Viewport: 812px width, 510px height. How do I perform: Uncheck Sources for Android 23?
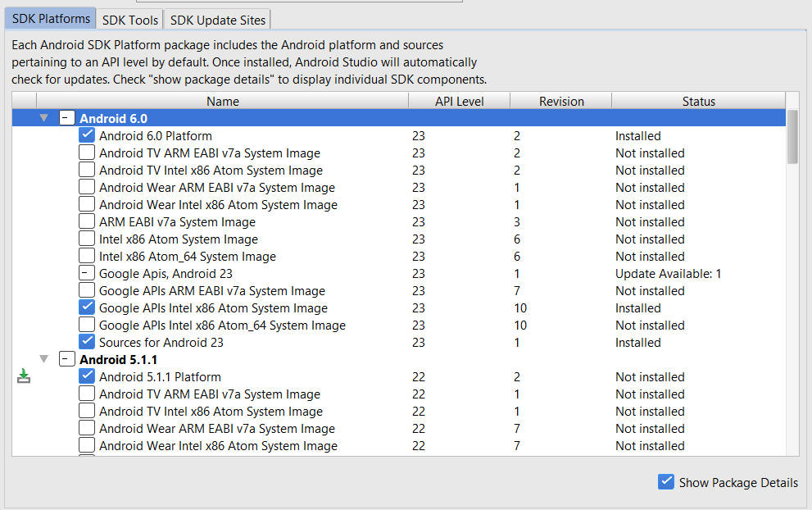(x=87, y=342)
